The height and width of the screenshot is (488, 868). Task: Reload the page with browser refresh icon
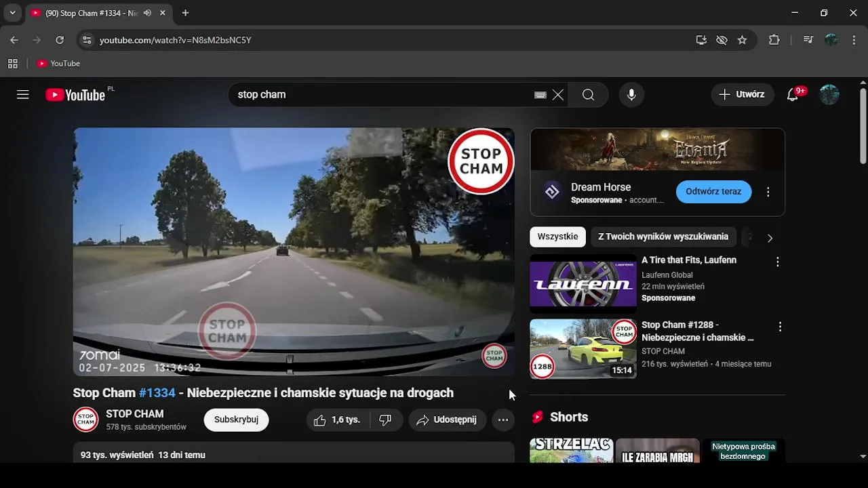(x=60, y=40)
